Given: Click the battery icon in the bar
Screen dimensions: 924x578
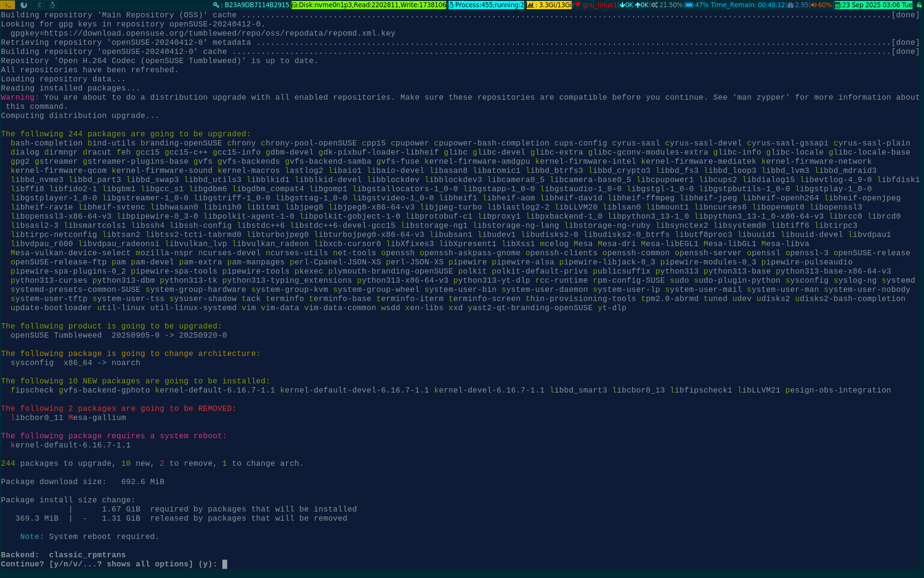Looking at the screenshot, I should coord(689,5).
